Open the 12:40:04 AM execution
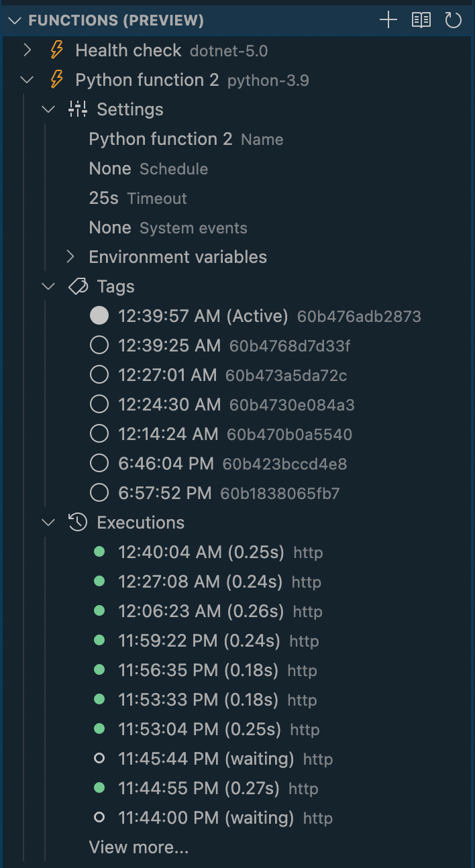The height and width of the screenshot is (868, 475). tap(201, 552)
